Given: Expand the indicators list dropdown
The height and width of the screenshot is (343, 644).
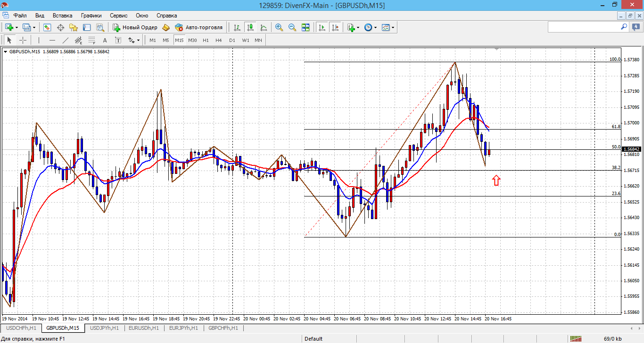Looking at the screenshot, I should tap(359, 27).
